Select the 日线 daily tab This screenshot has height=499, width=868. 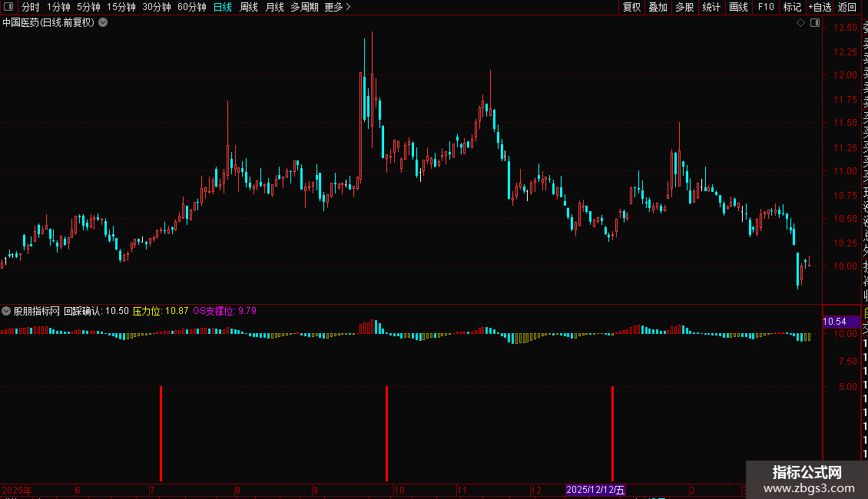(x=223, y=7)
